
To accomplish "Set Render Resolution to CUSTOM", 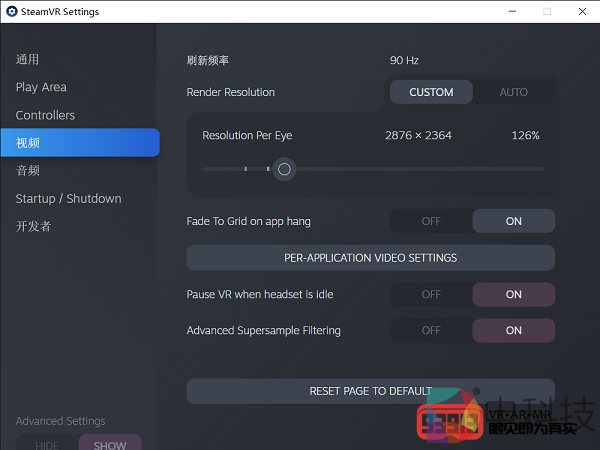I will tap(431, 92).
